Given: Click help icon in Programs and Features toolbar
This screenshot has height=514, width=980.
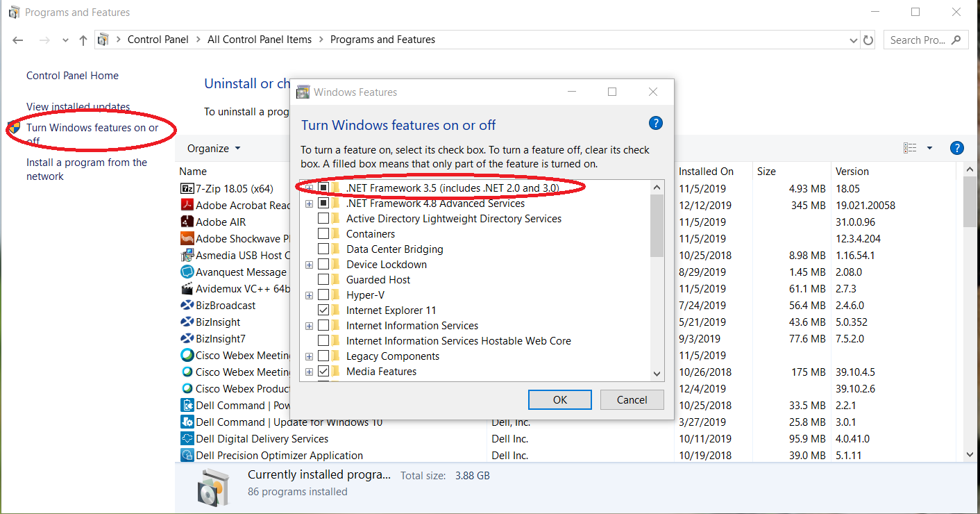Looking at the screenshot, I should click(x=956, y=148).
